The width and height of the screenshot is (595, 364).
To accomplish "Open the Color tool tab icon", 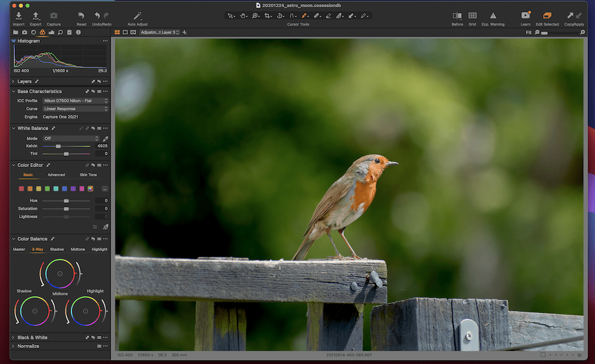I will pos(42,32).
